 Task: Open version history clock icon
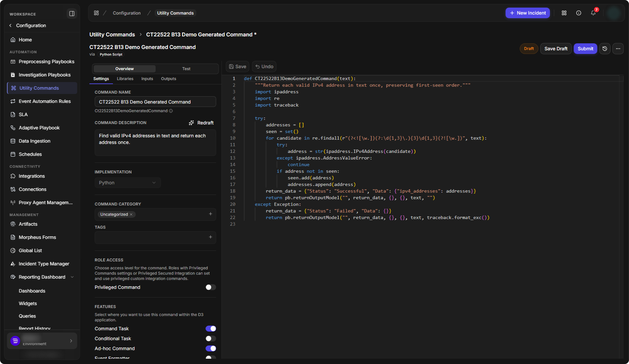click(605, 49)
